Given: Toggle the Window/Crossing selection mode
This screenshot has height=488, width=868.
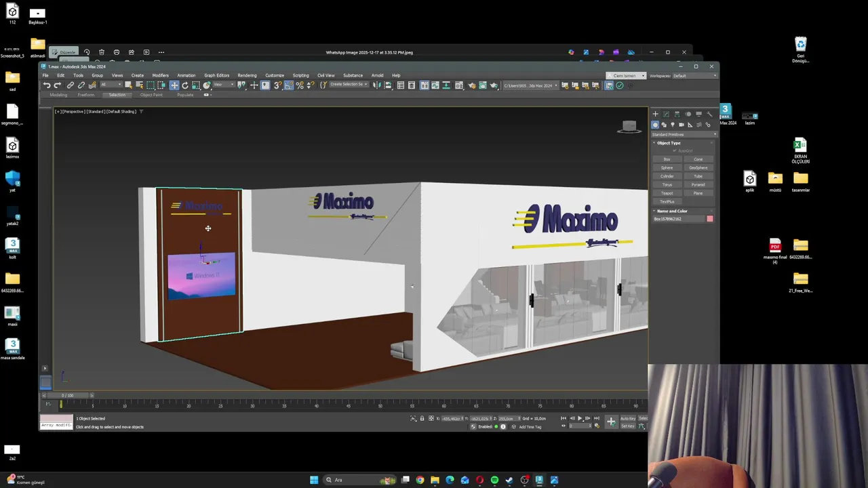Looking at the screenshot, I should pos(161,85).
